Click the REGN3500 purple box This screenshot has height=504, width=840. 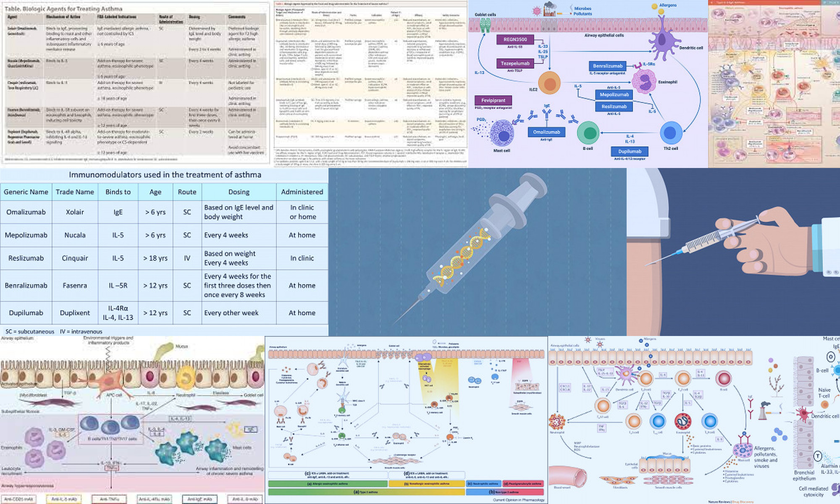(x=515, y=39)
